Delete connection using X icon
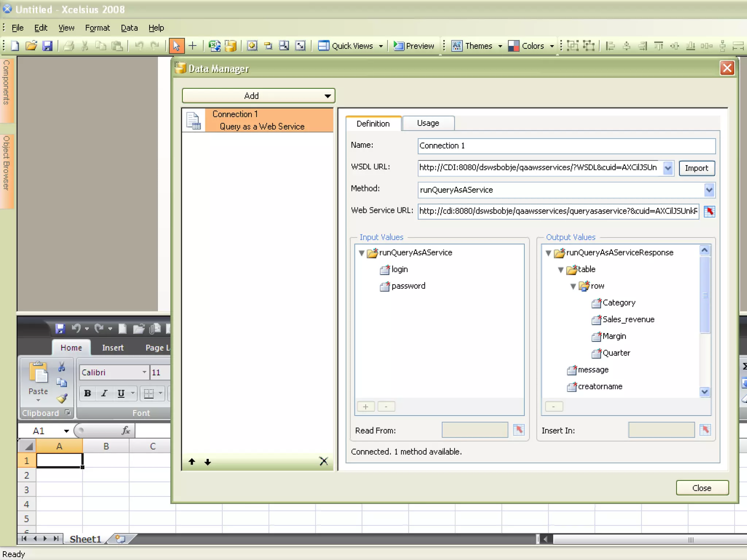The width and height of the screenshot is (747, 560). click(324, 461)
